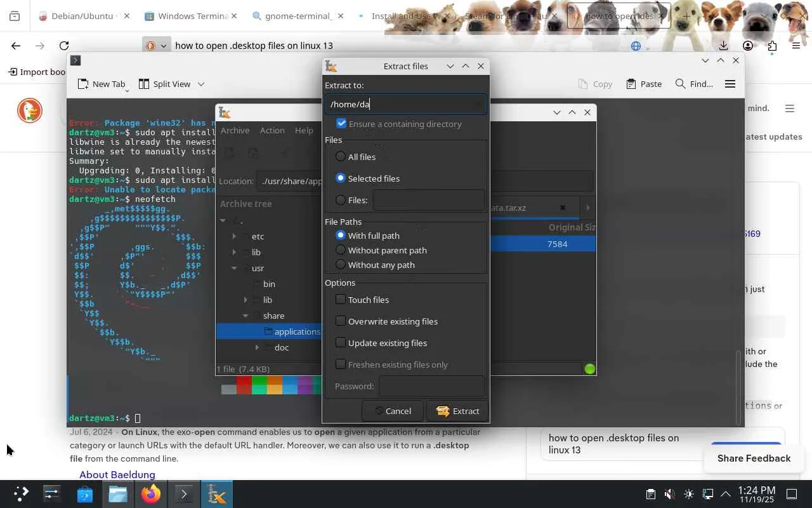The width and height of the screenshot is (812, 508).
Task: Click the Extract button
Action: [x=457, y=411]
